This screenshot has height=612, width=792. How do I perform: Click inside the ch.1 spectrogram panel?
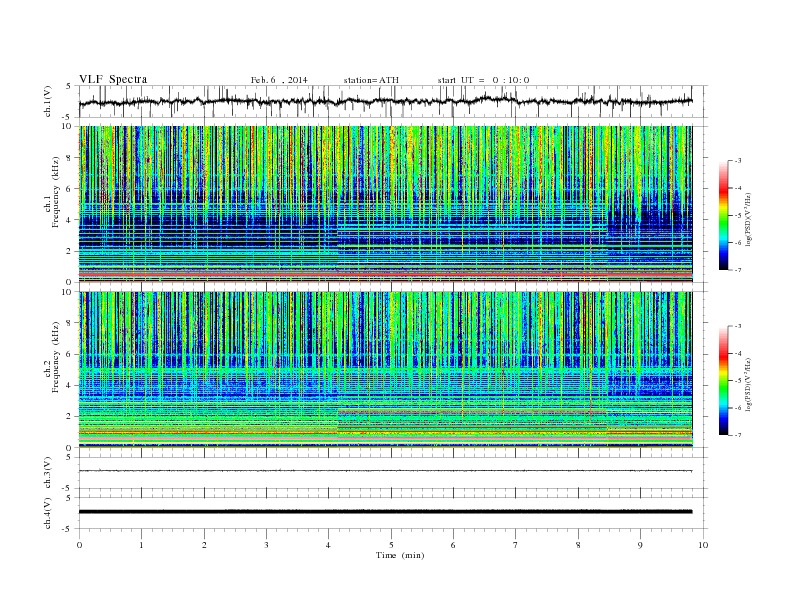385,204
